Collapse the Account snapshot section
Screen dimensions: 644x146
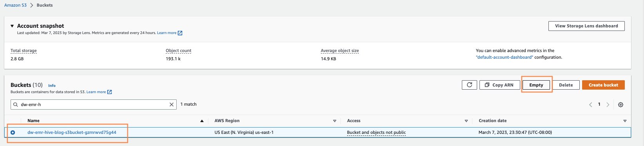[12, 26]
